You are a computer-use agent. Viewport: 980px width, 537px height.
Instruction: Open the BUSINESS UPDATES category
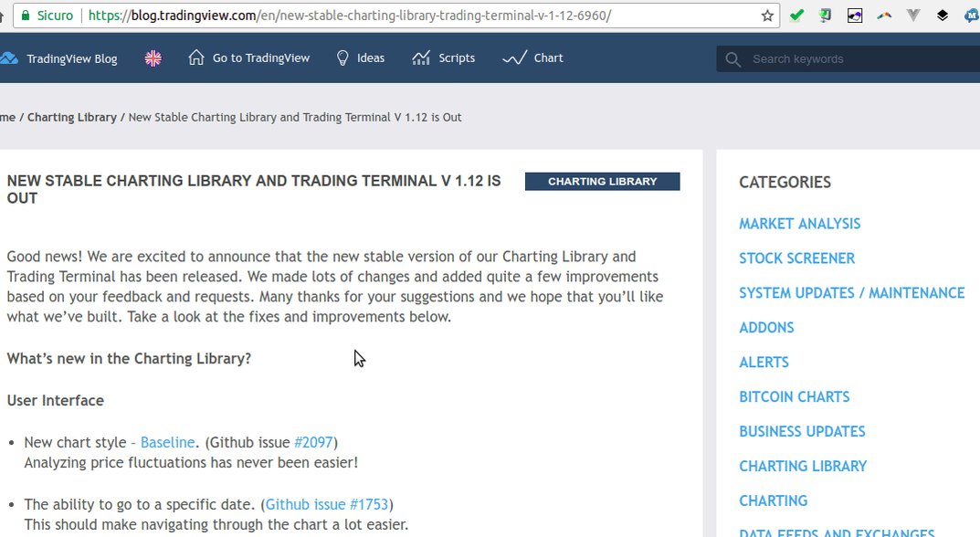pyautogui.click(x=802, y=431)
